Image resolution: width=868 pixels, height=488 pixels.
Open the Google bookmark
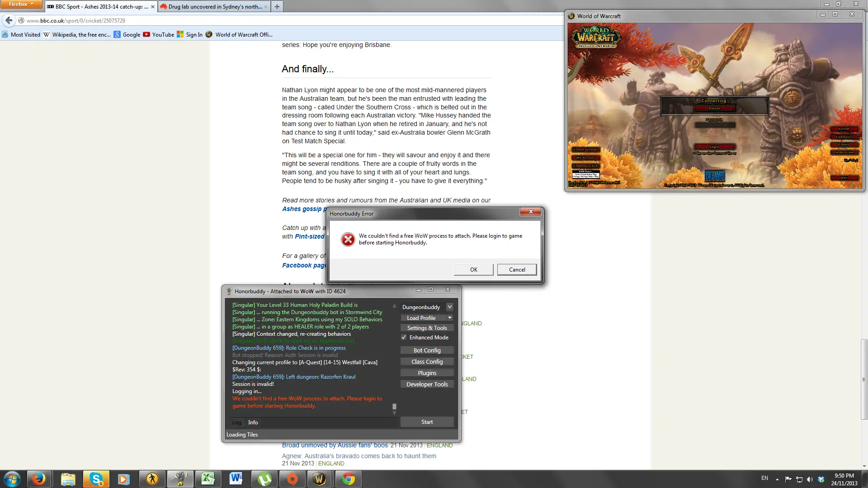coord(127,34)
